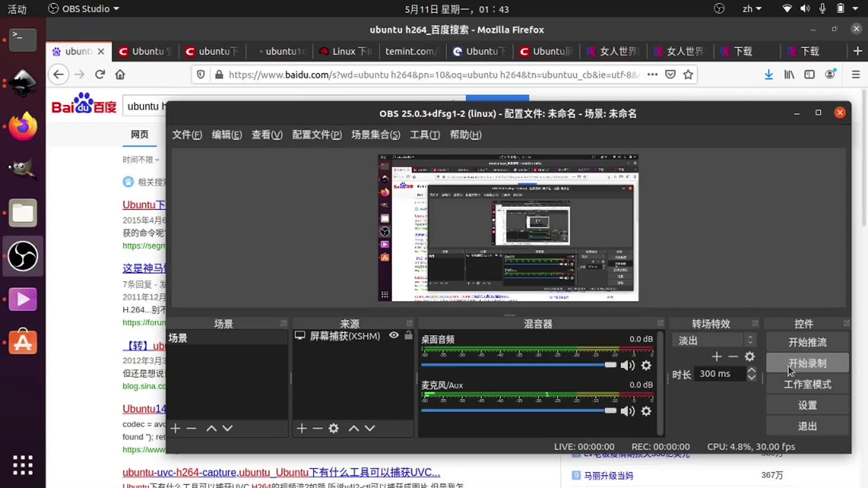Move source down in list

pos(370,428)
